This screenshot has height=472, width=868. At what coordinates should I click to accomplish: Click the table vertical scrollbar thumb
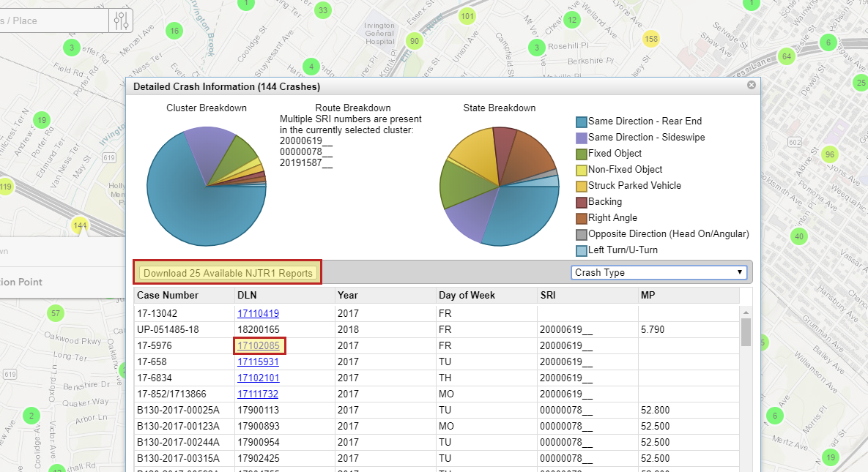tap(746, 332)
